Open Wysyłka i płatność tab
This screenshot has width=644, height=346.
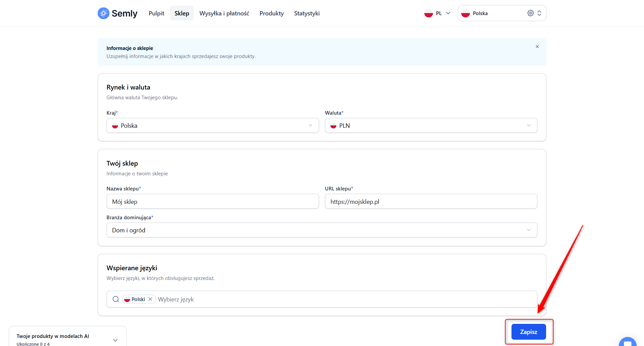pyautogui.click(x=224, y=13)
